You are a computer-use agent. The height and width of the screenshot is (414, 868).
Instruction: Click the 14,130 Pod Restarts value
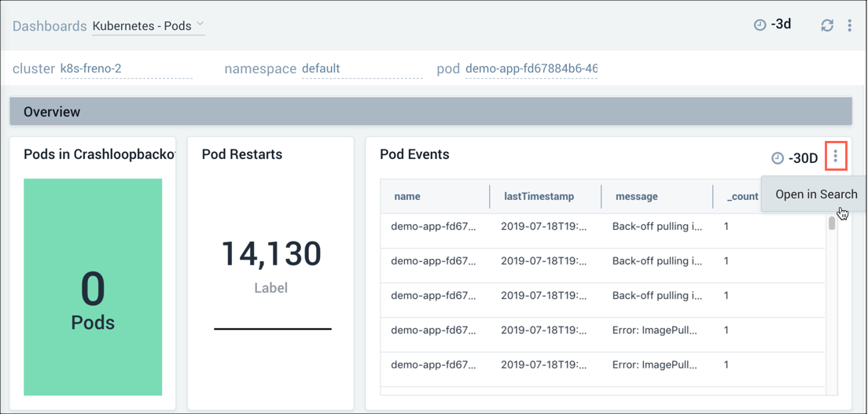tap(270, 254)
